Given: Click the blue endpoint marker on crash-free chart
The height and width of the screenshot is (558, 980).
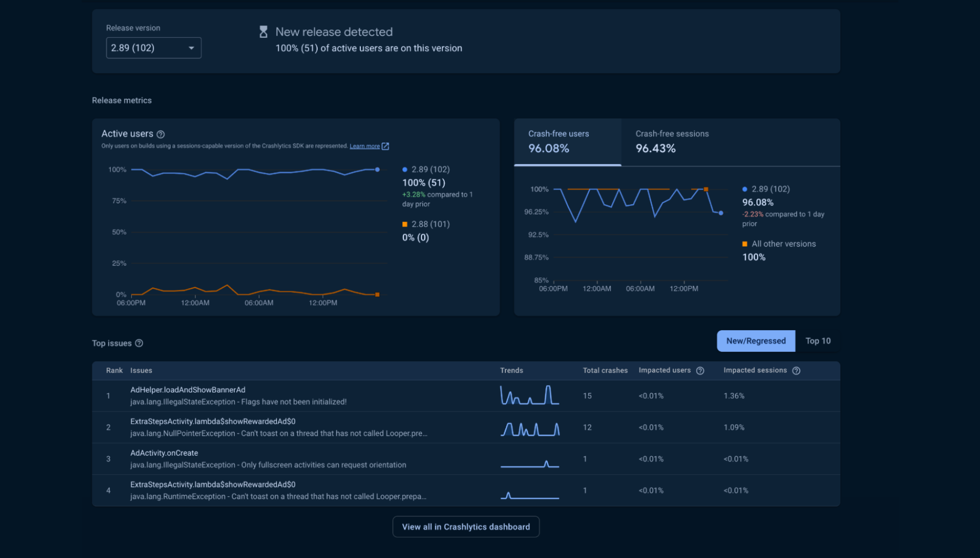Looking at the screenshot, I should pos(721,213).
